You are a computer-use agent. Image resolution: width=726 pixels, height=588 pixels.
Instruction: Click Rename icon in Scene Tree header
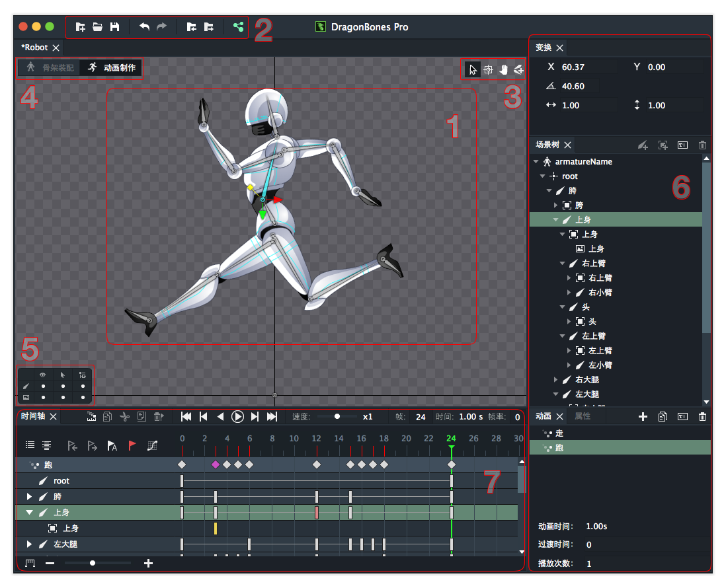tap(682, 145)
